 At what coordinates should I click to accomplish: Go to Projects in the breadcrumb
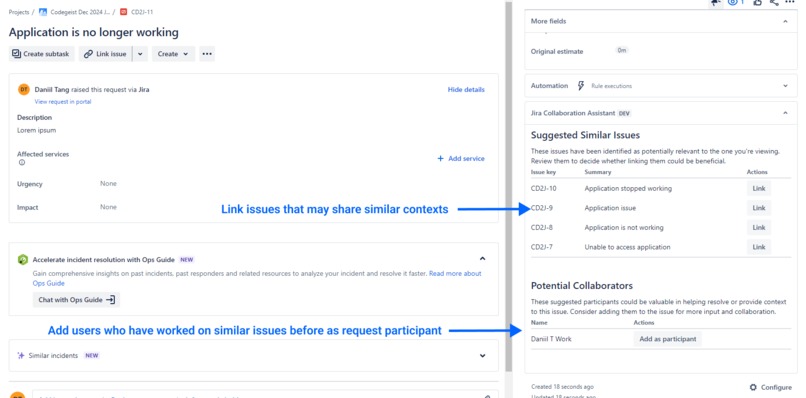(19, 12)
